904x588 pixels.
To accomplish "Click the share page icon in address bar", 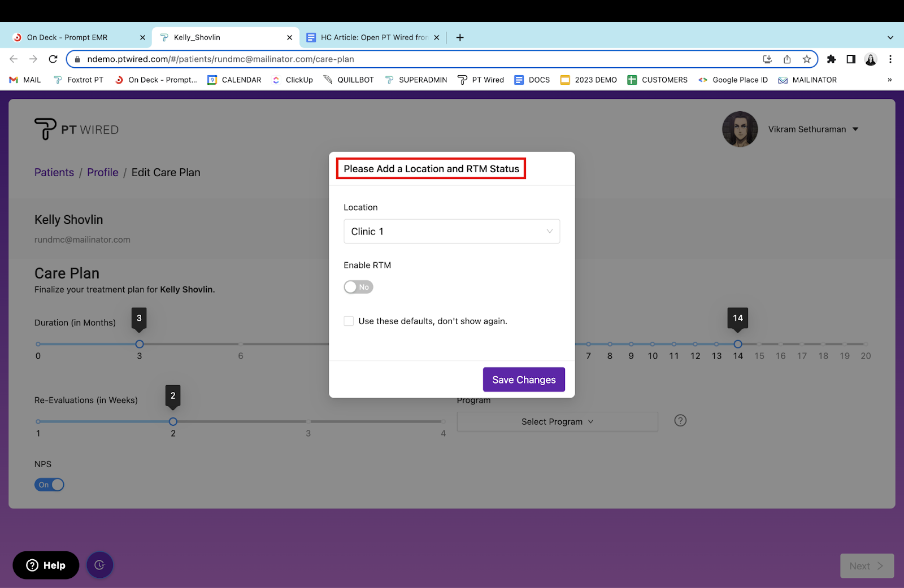I will [x=787, y=59].
